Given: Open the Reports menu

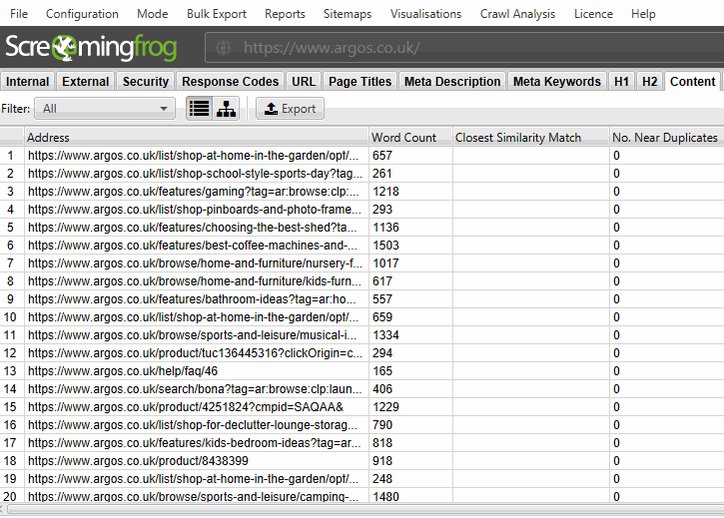Looking at the screenshot, I should tap(285, 14).
